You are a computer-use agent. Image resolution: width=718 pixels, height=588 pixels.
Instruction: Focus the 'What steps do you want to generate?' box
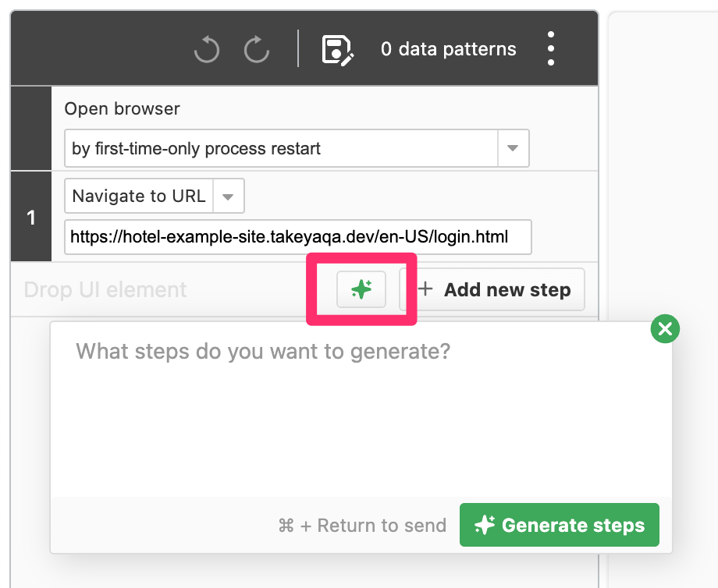[361, 409]
